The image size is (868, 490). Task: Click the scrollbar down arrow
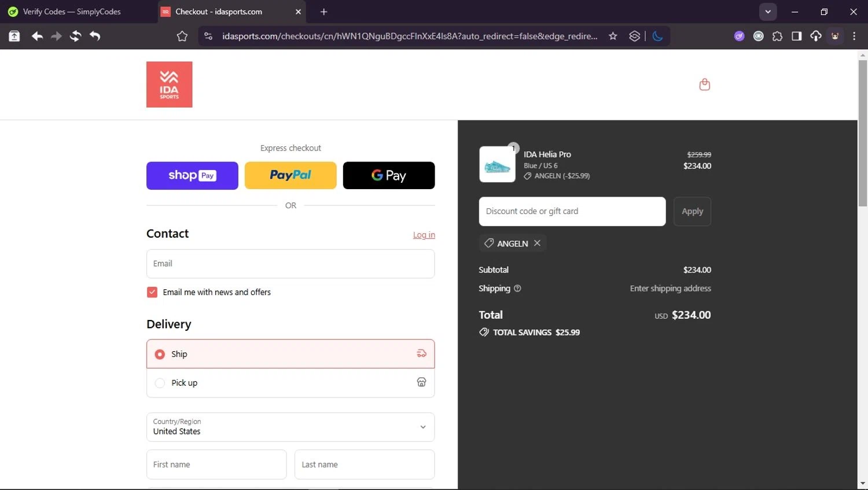[863, 484]
